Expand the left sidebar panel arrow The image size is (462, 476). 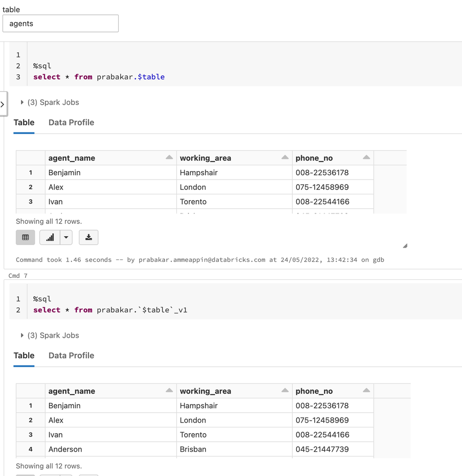coord(2,104)
